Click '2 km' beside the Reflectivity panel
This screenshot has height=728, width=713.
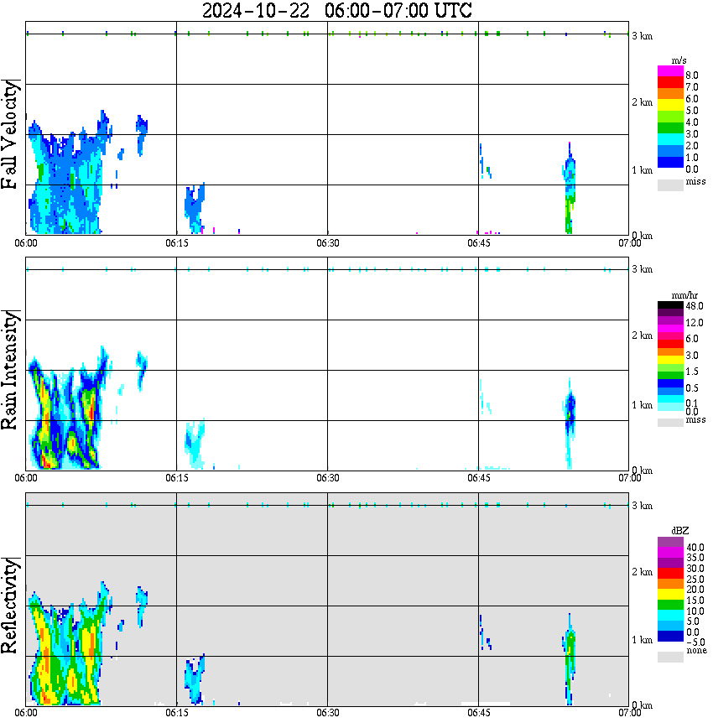coord(642,572)
